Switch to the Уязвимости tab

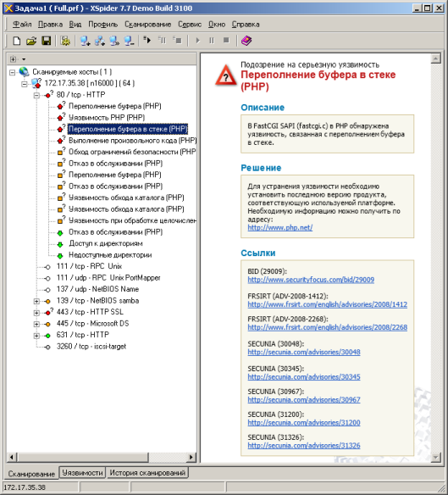pyautogui.click(x=82, y=473)
